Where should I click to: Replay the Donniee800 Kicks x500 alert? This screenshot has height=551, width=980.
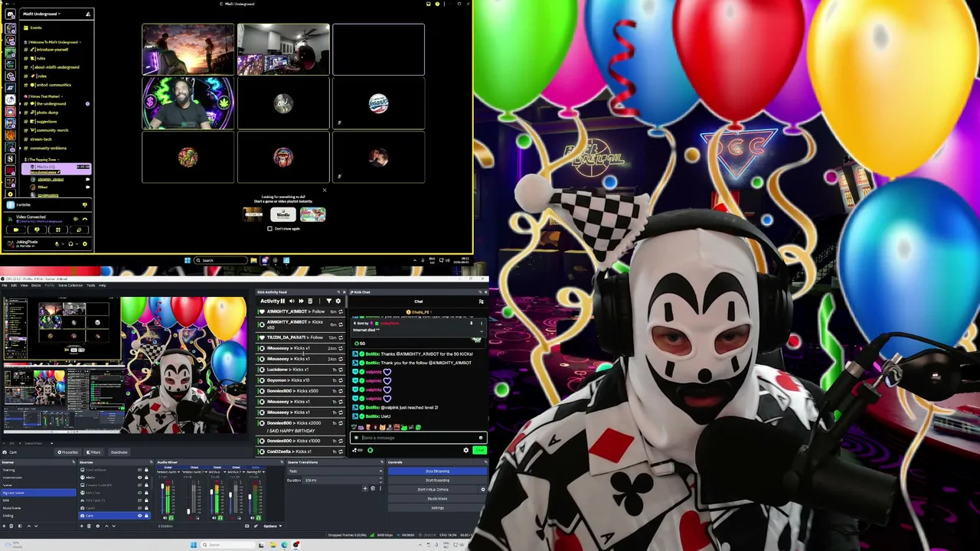(x=341, y=391)
